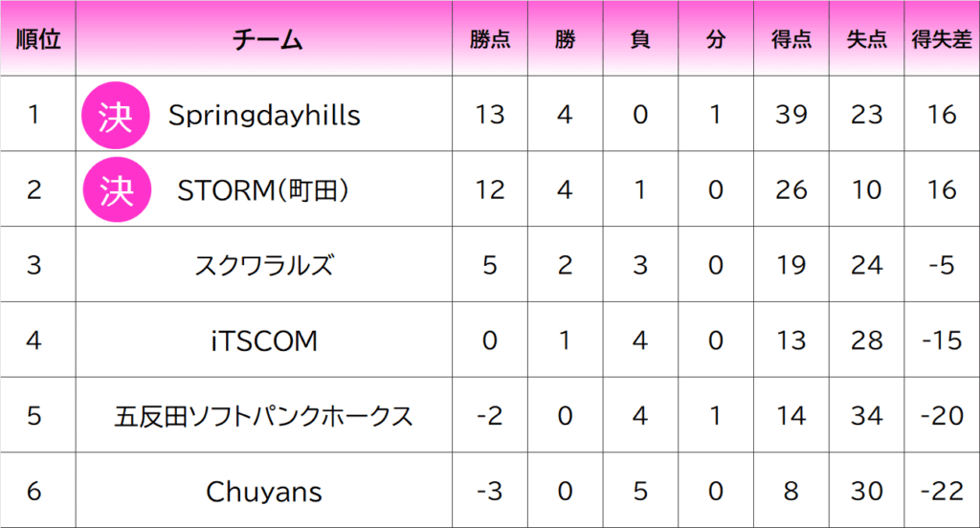Click the pink 決 badge beside STORM(町田)
980x528 pixels.
[117, 190]
